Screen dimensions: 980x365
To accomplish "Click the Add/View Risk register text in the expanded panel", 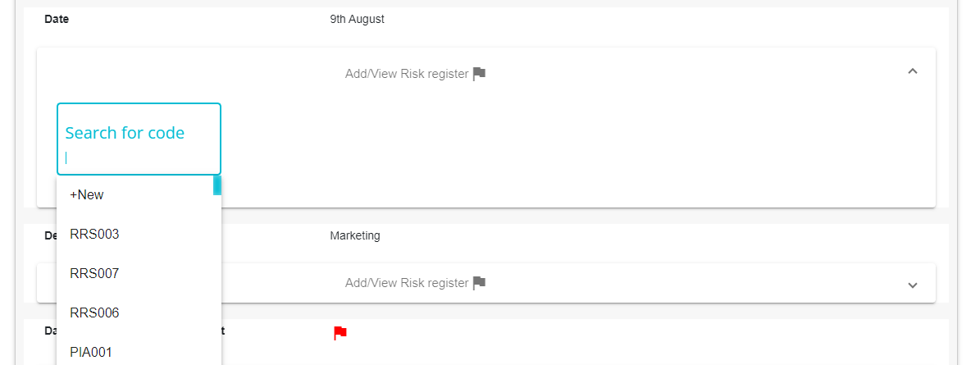I will (407, 74).
